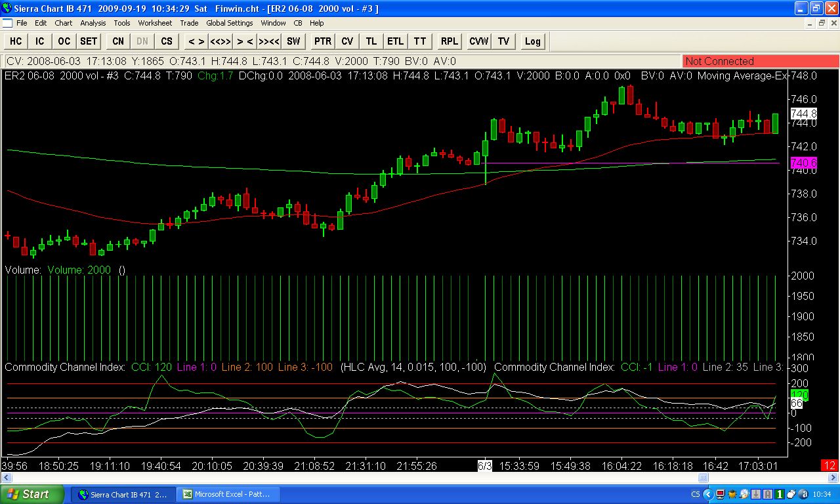Expand hidden system tray icons chevron
840x504 pixels.
pos(708,494)
